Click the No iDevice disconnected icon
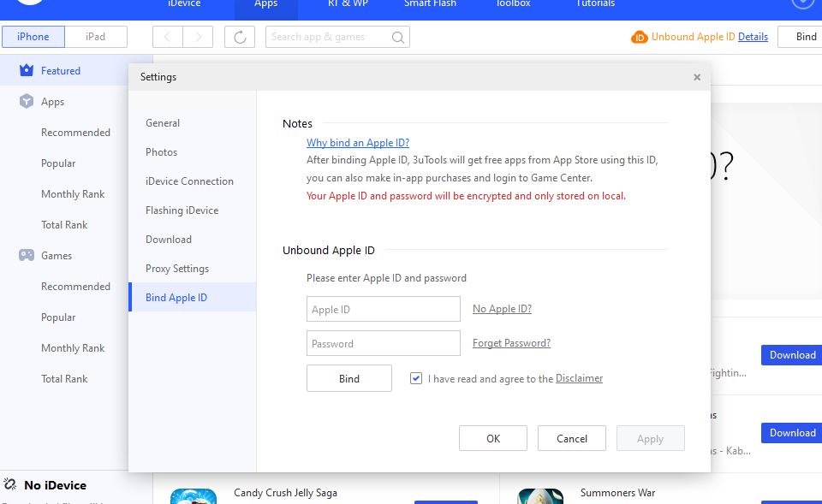The width and height of the screenshot is (822, 504). (10, 484)
